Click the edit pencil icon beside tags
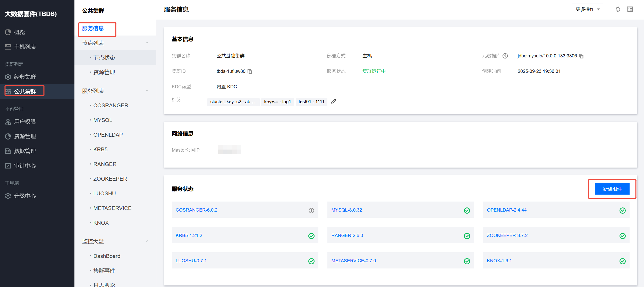This screenshot has height=287, width=644. 334,101
